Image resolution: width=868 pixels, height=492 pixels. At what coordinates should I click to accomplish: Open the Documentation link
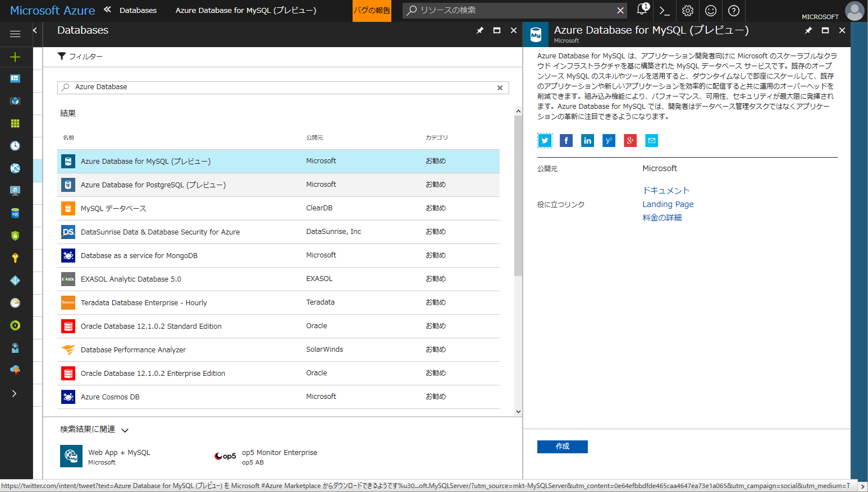click(x=666, y=191)
